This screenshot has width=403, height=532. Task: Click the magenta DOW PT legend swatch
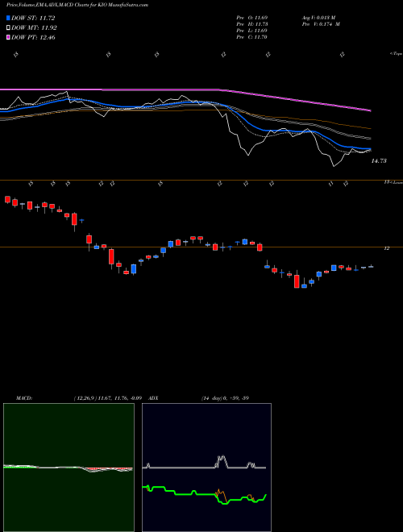(8, 37)
